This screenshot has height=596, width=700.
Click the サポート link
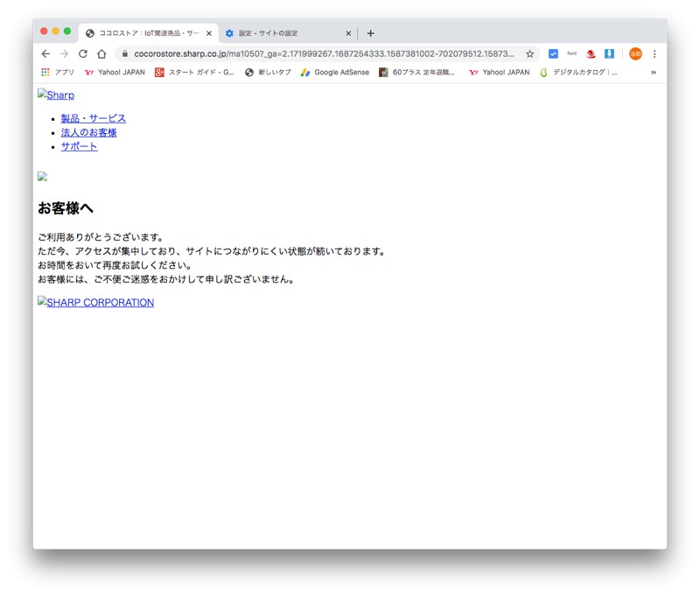click(x=79, y=146)
